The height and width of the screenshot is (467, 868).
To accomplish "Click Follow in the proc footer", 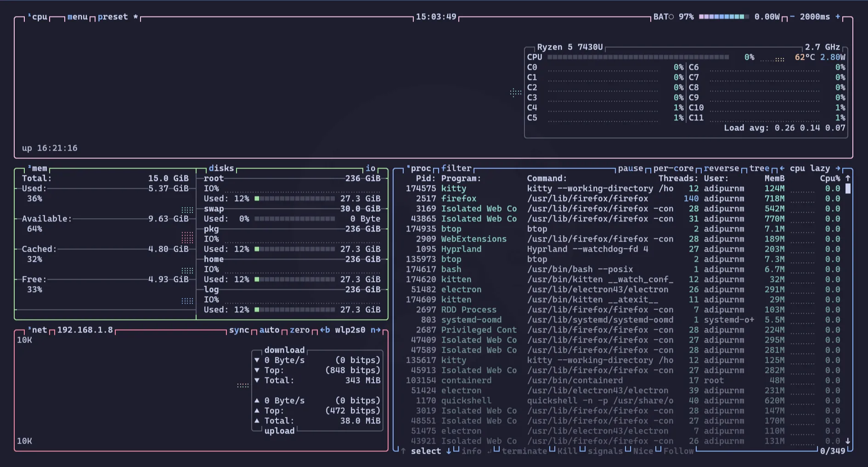I will point(678,451).
